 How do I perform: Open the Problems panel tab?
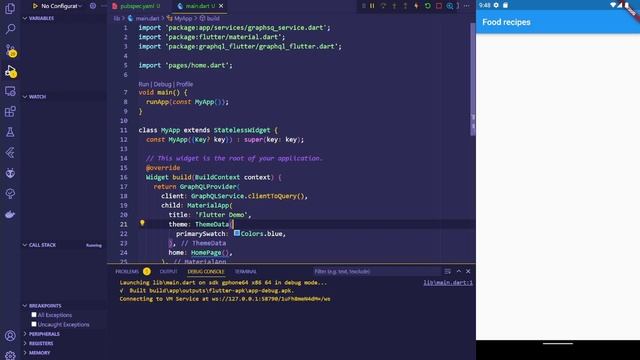133,271
